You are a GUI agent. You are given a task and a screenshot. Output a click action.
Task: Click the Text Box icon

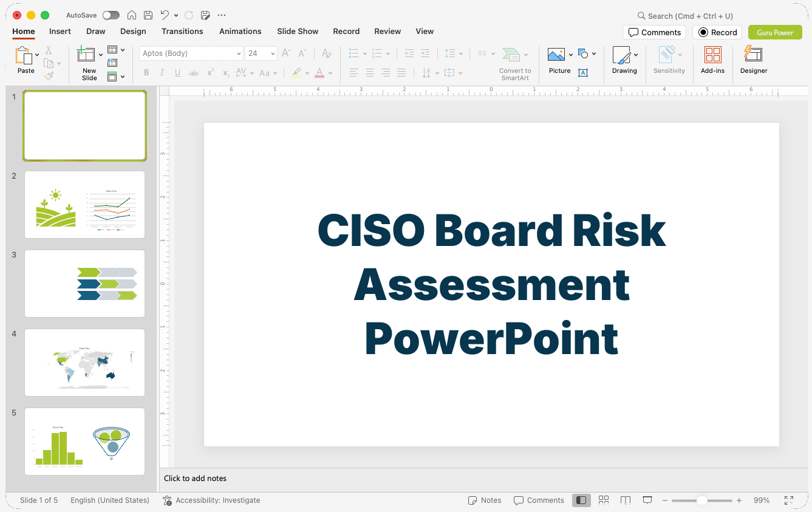583,73
